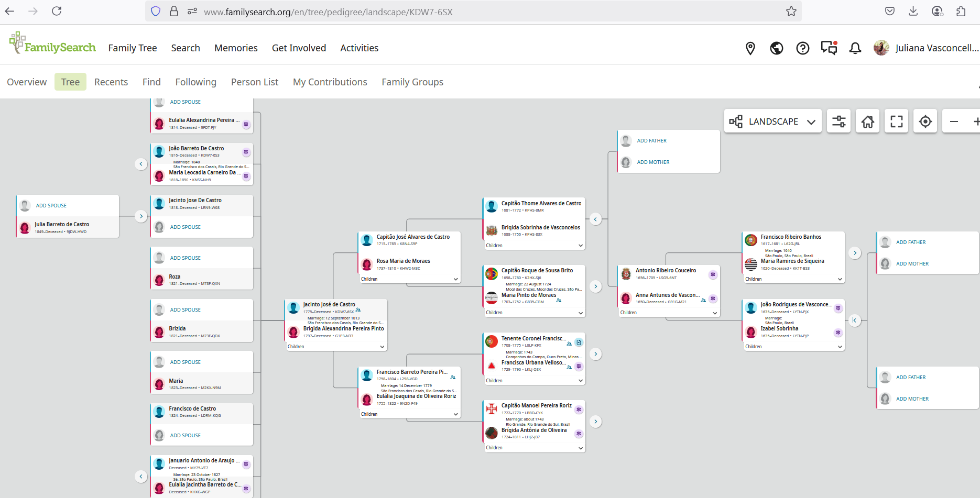Open the LANDSCAPE view dropdown
Screen dimensions: 980x498
pos(773,121)
